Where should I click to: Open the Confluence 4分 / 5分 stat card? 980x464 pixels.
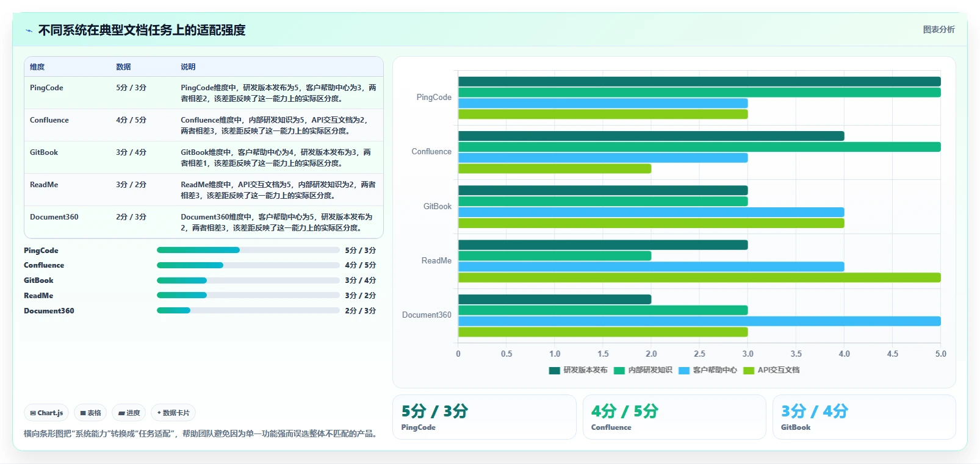674,417
